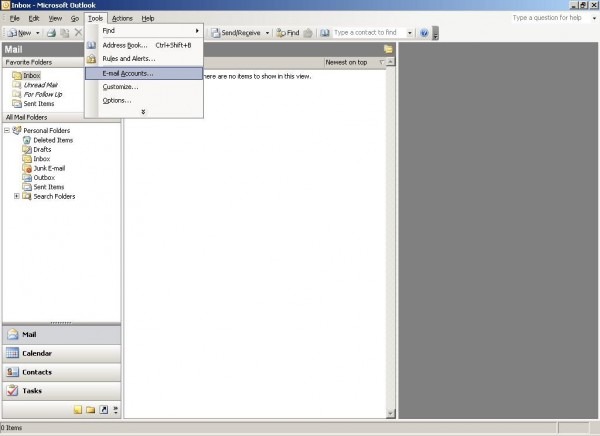Click the Shortcuts arrow icon
Viewport: 600px width, 436px height.
click(x=104, y=410)
